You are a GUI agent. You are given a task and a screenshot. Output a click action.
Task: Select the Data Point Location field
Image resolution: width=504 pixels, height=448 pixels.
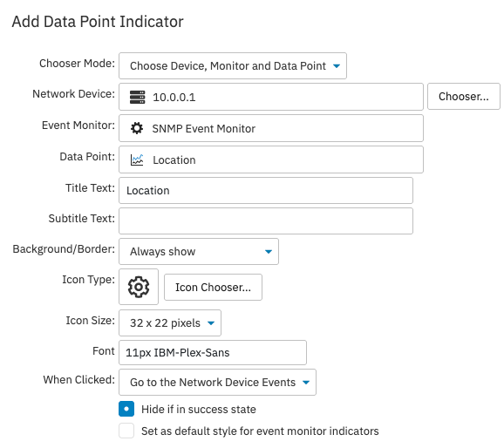271,160
